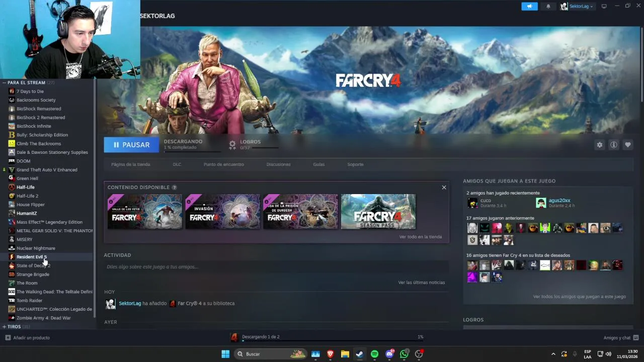Viewport: 644px width, 362px height.
Task: Click the HumanitZ game icon
Action: 12,213
